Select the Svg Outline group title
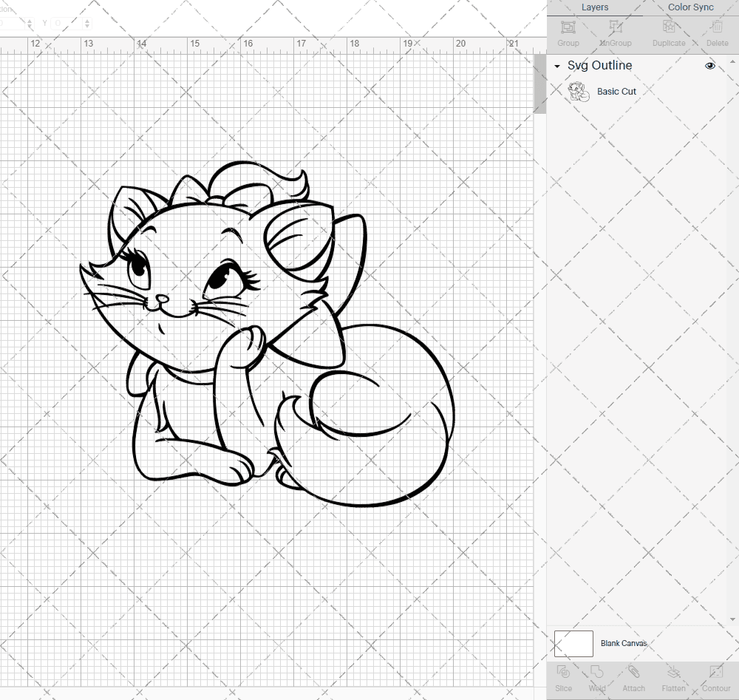The height and width of the screenshot is (700, 739). tap(599, 66)
